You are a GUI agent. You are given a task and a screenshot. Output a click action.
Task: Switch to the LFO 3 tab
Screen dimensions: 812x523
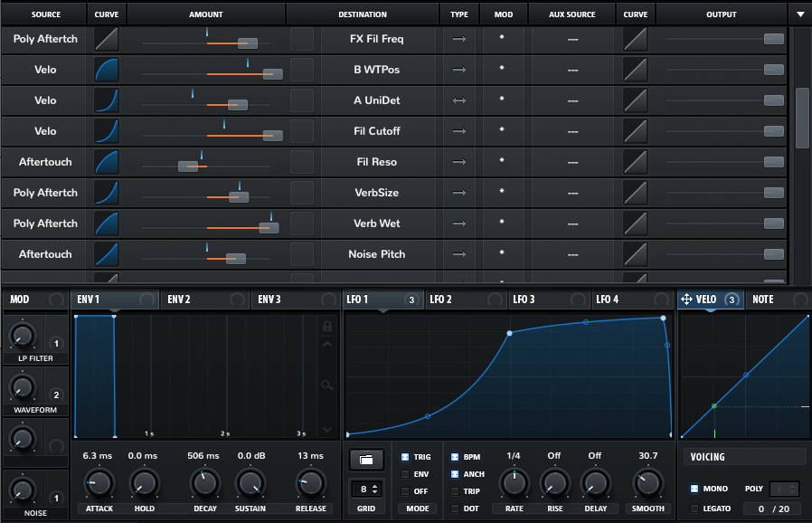pos(549,300)
